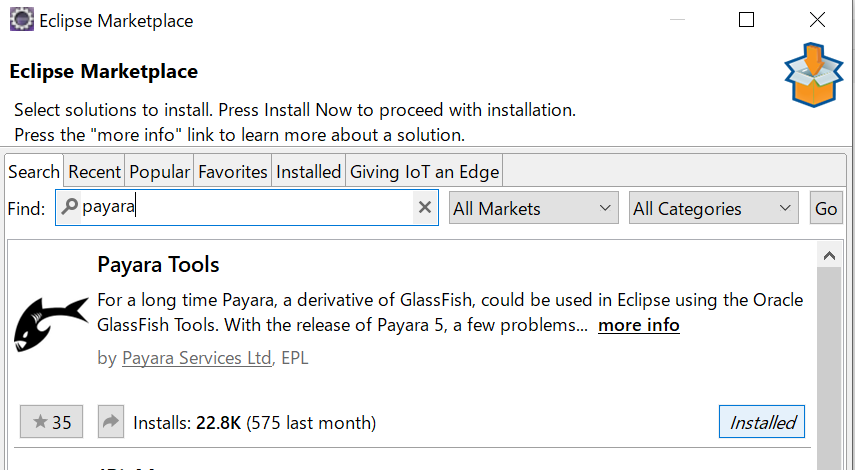Open the All Categories dropdown
This screenshot has height=470, width=855.
click(x=714, y=208)
